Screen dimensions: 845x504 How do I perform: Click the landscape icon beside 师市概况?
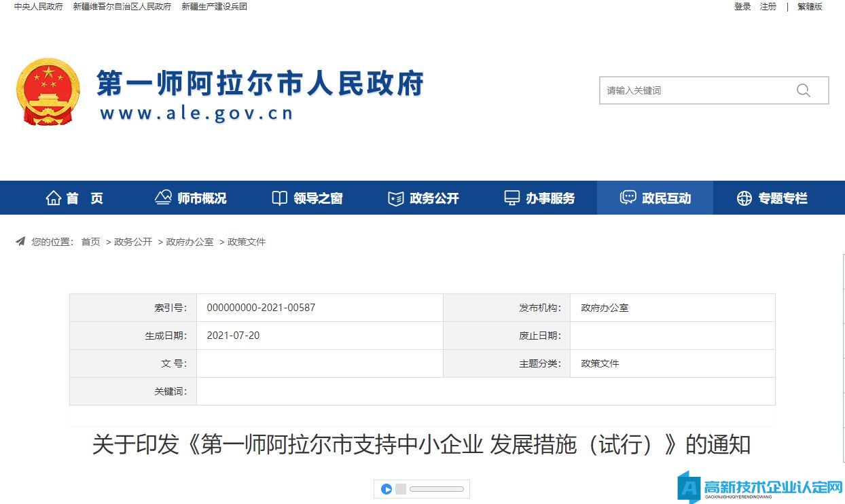pos(163,198)
